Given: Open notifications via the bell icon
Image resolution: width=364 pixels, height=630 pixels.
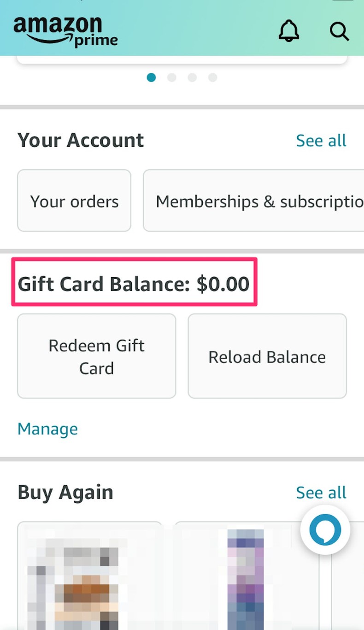Looking at the screenshot, I should [288, 31].
